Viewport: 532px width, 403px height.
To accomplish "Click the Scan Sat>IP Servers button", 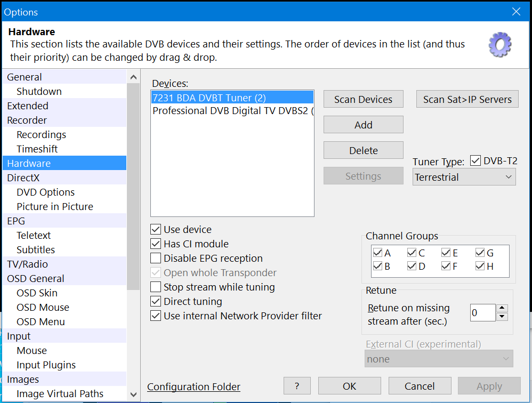I will click(467, 99).
